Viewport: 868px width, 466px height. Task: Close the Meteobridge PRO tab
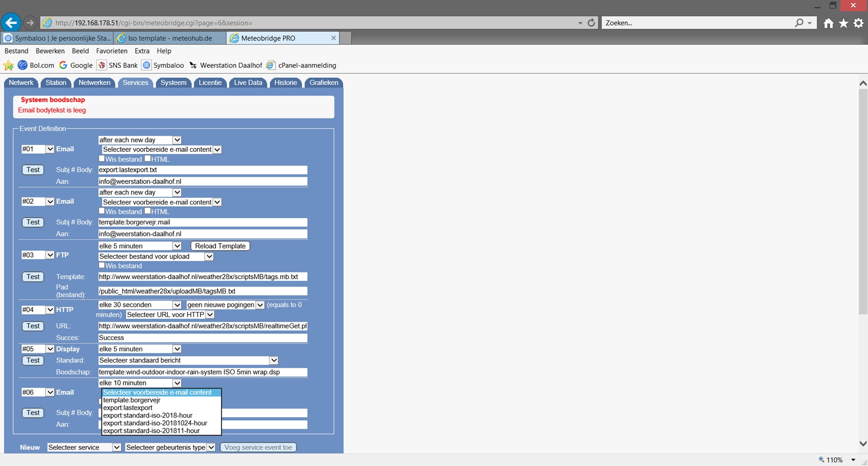(334, 38)
